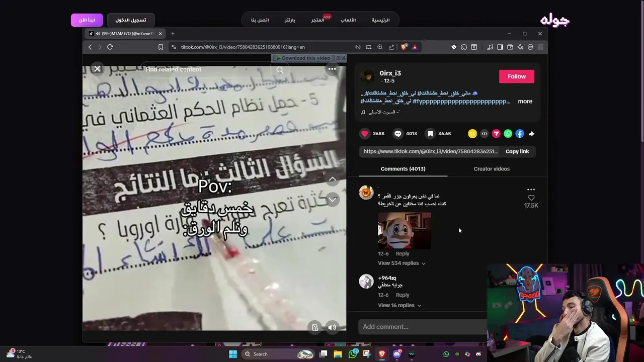Open the اتصل بنا menu item
644x362 pixels.
[260, 20]
